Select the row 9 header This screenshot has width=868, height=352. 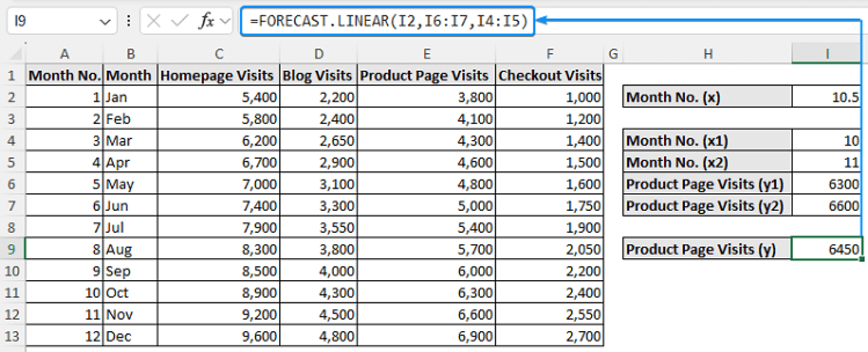pos(13,249)
